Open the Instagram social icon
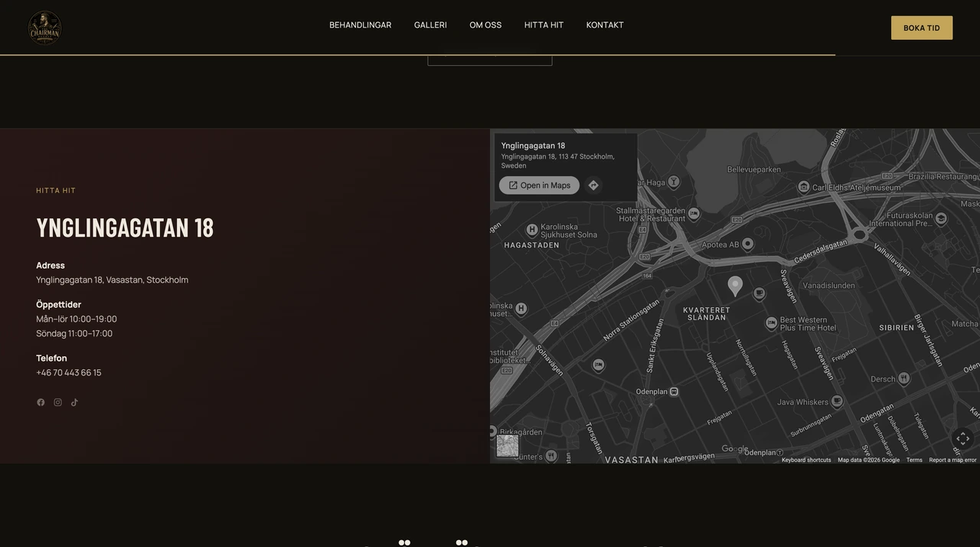 (x=57, y=402)
